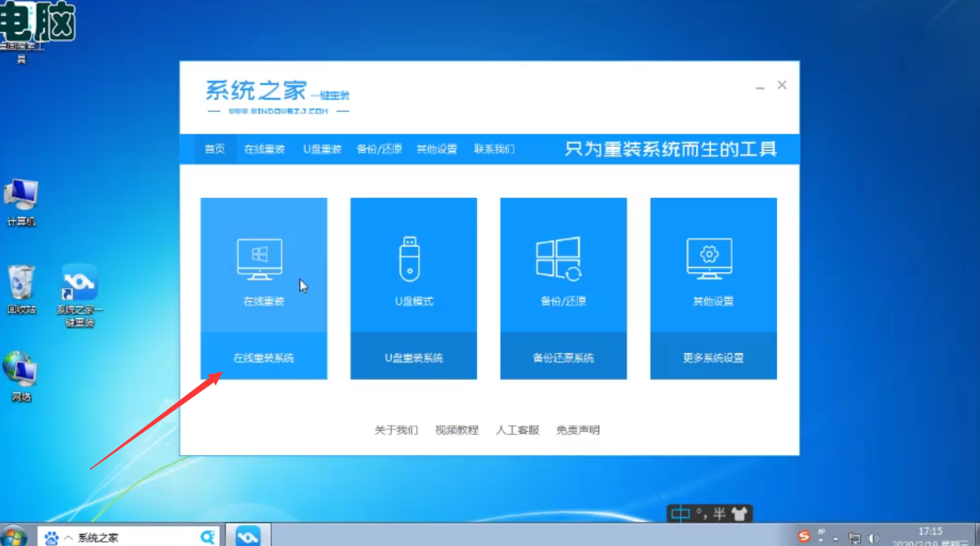980x546 pixels.
Task: Open the 视频教程 link
Action: [x=456, y=430]
